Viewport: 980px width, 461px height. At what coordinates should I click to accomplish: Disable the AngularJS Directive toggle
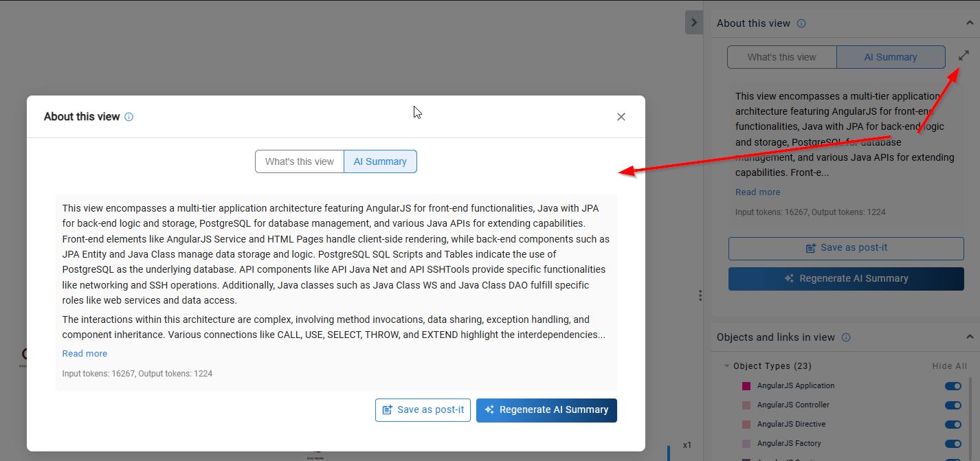[953, 425]
